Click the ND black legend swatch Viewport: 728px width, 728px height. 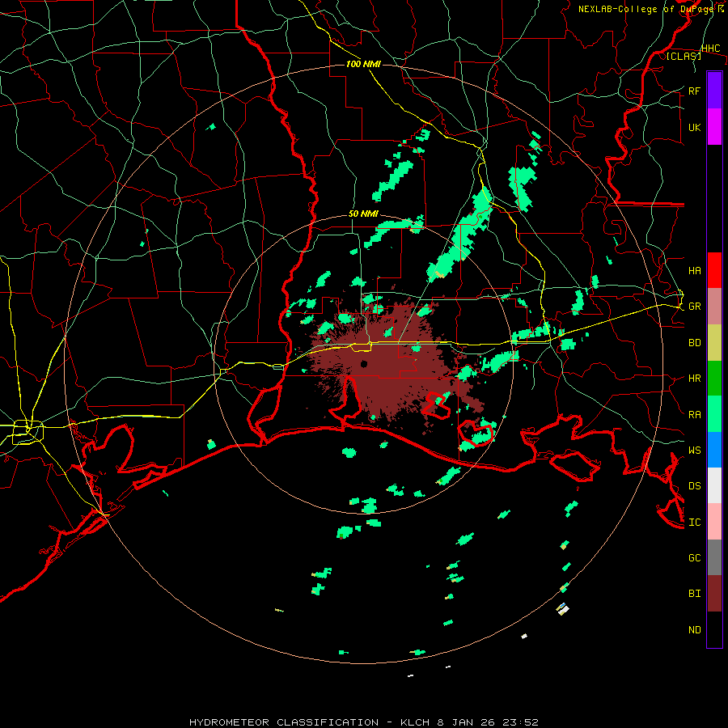[714, 629]
